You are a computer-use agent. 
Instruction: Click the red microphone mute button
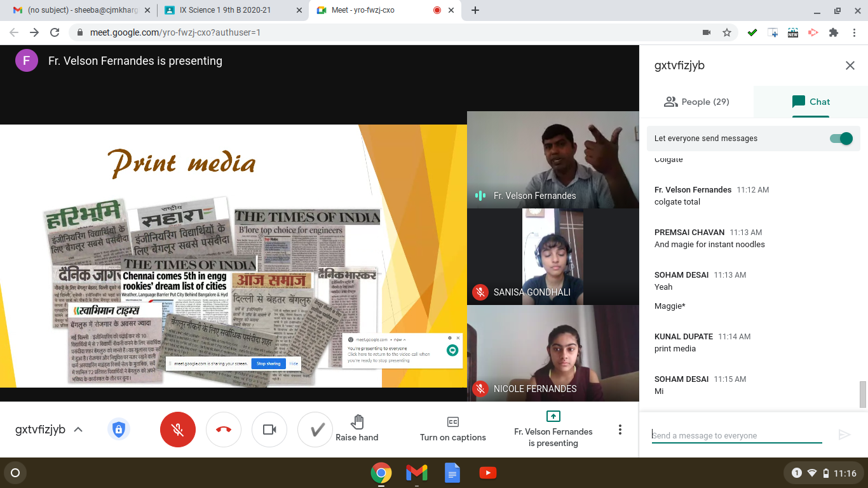178,430
